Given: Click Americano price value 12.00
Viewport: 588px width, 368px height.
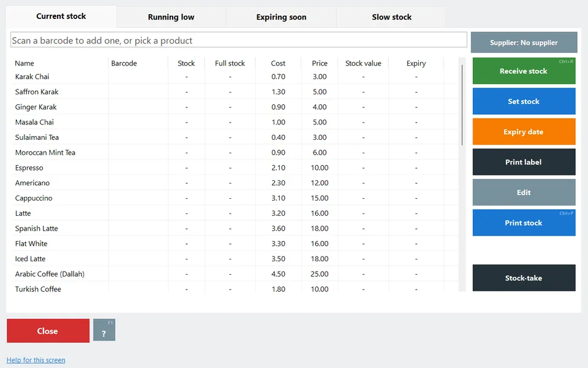Looking at the screenshot, I should point(320,183).
